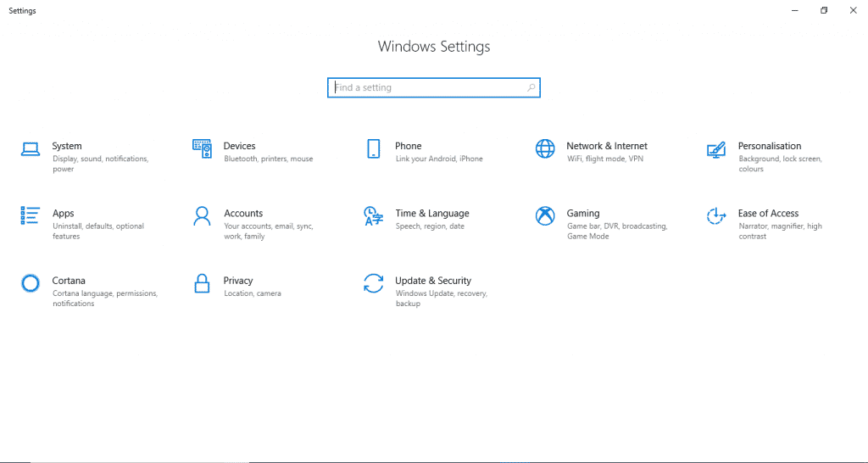The image size is (868, 463).
Task: Click 'Windows Update, recovery, backup' text
Action: point(441,298)
